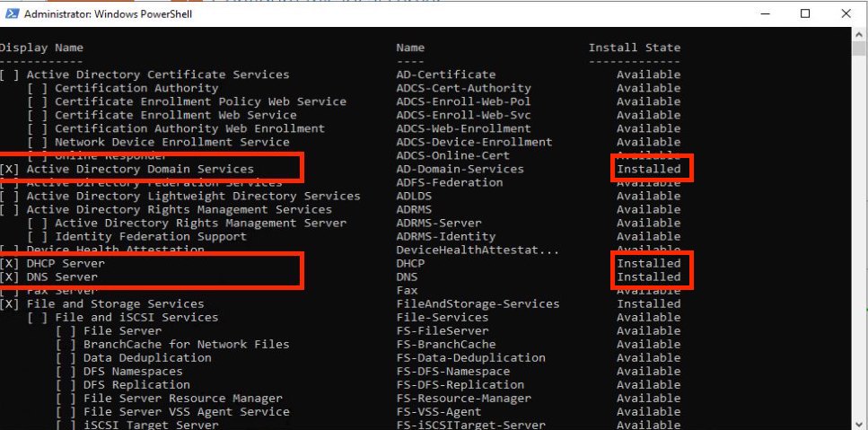This screenshot has height=430, width=868.
Task: Click 'Installed' state in the DHCP row
Action: tap(649, 263)
